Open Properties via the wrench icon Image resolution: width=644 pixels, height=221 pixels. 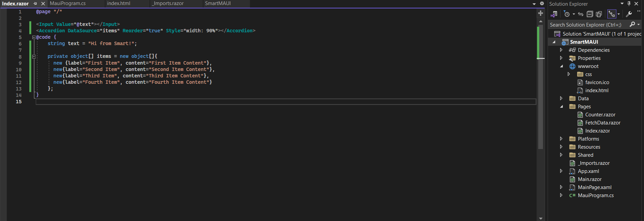(629, 14)
